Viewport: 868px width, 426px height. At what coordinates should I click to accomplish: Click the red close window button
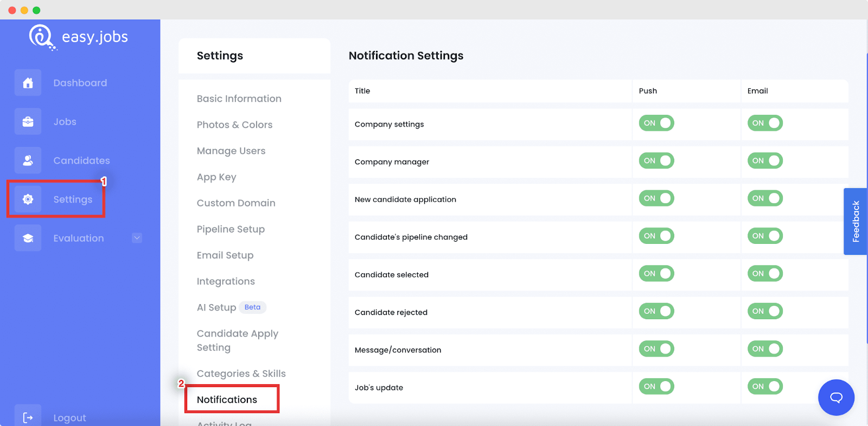tap(12, 10)
